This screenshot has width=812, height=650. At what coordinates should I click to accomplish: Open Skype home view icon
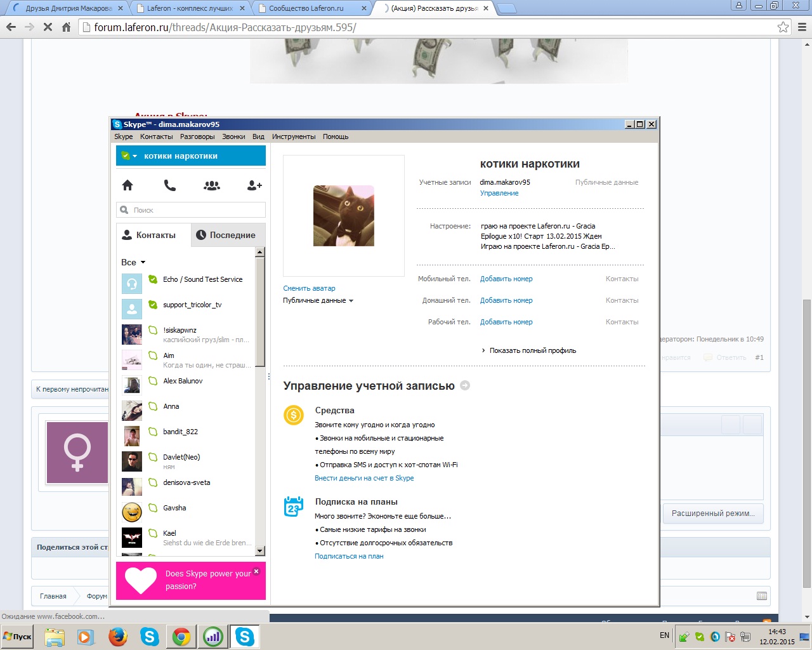pos(128,185)
